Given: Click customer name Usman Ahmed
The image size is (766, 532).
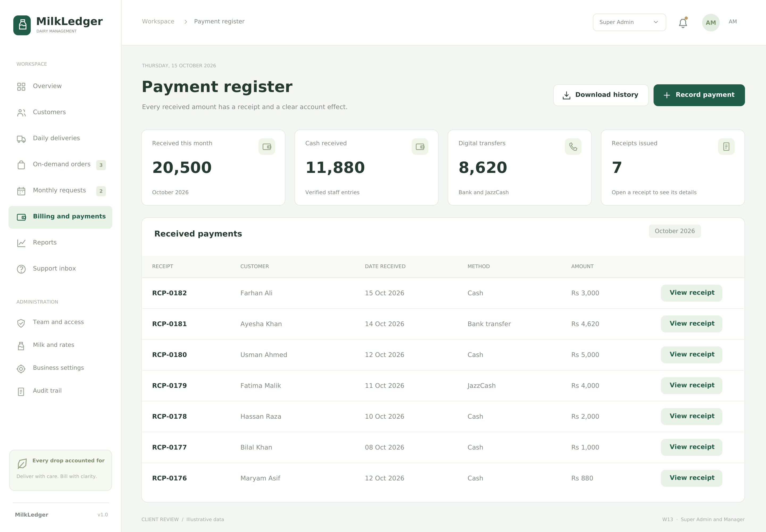Looking at the screenshot, I should tap(264, 355).
